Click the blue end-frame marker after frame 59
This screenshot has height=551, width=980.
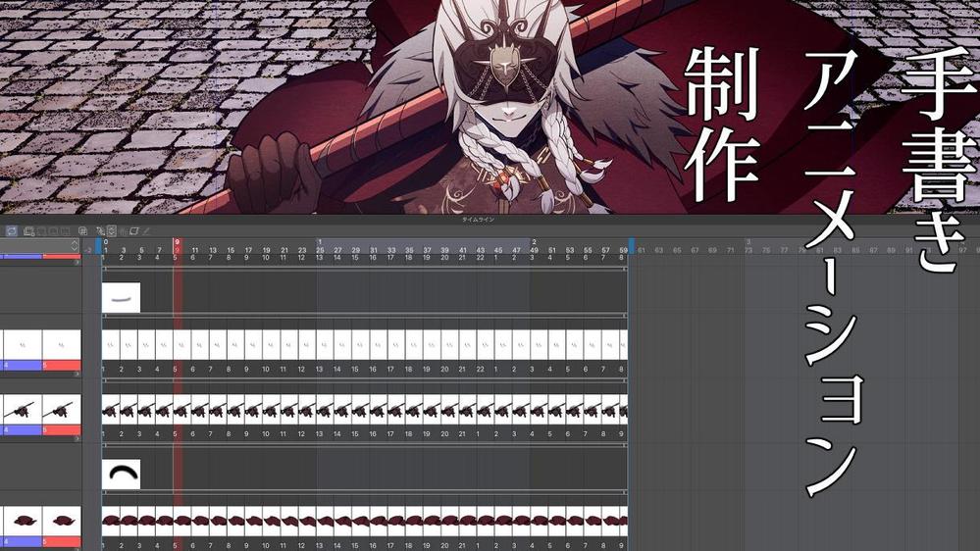pyautogui.click(x=631, y=245)
